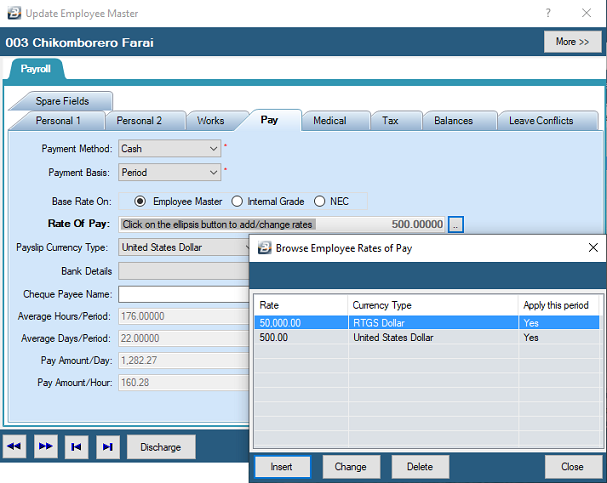Select NEC radio button
Viewport: 607px width, 483px height.
pyautogui.click(x=319, y=201)
